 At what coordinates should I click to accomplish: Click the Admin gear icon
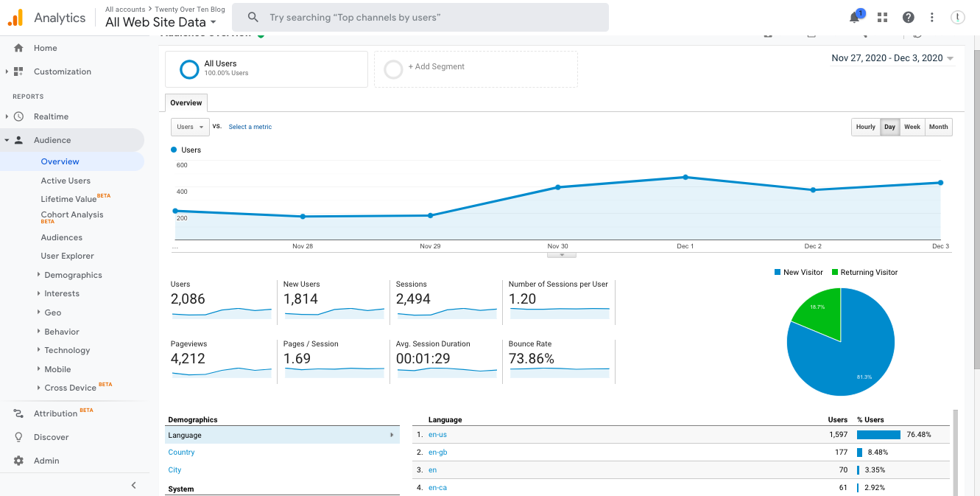click(x=18, y=461)
